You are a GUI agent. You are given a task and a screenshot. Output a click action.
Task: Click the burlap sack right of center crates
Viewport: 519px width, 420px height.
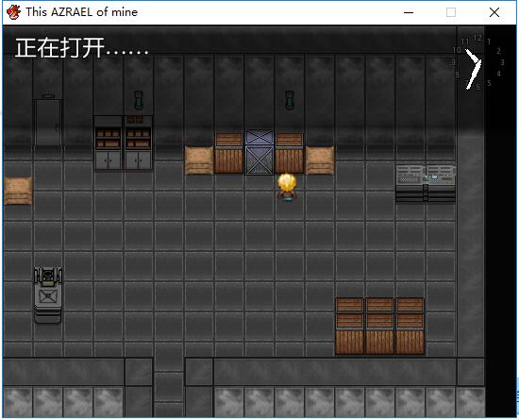[x=320, y=160]
